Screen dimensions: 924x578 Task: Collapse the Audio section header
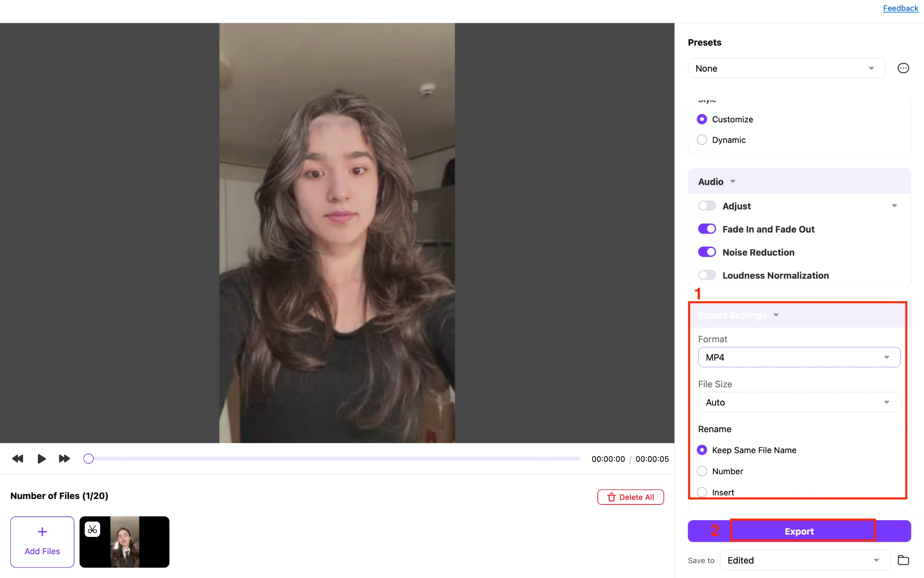click(x=799, y=182)
